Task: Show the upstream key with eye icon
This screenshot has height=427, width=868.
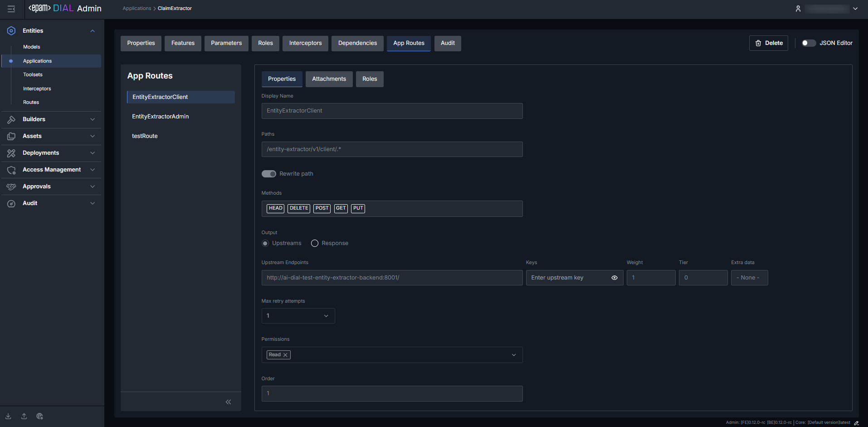Action: (x=614, y=278)
